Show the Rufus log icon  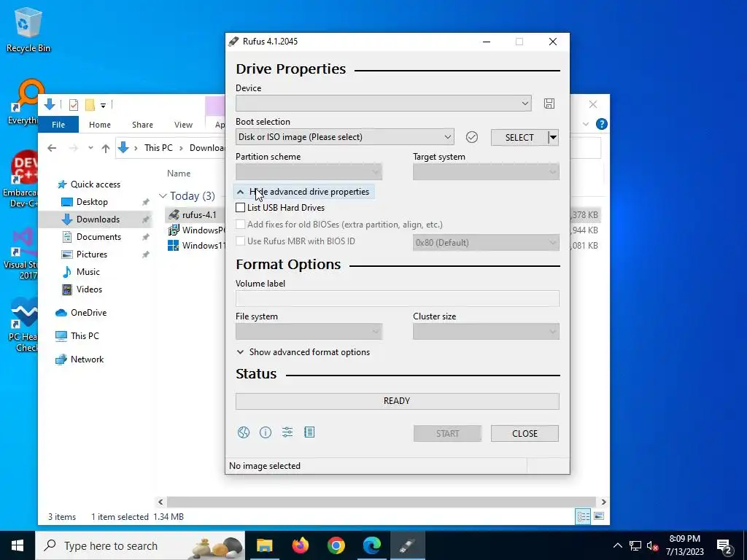pyautogui.click(x=309, y=432)
